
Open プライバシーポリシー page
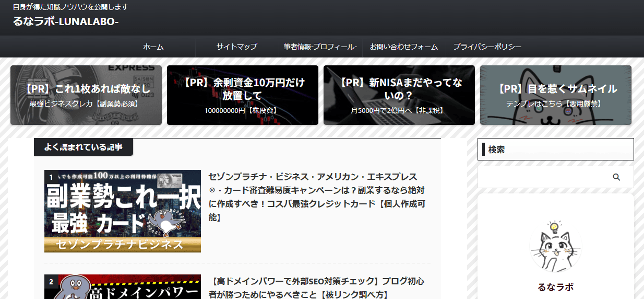(487, 47)
